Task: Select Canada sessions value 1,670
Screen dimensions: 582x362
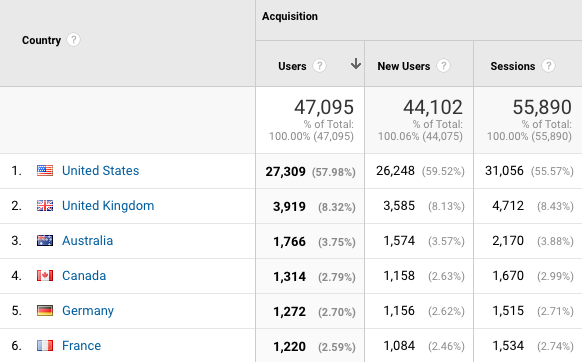Action: pyautogui.click(x=508, y=276)
